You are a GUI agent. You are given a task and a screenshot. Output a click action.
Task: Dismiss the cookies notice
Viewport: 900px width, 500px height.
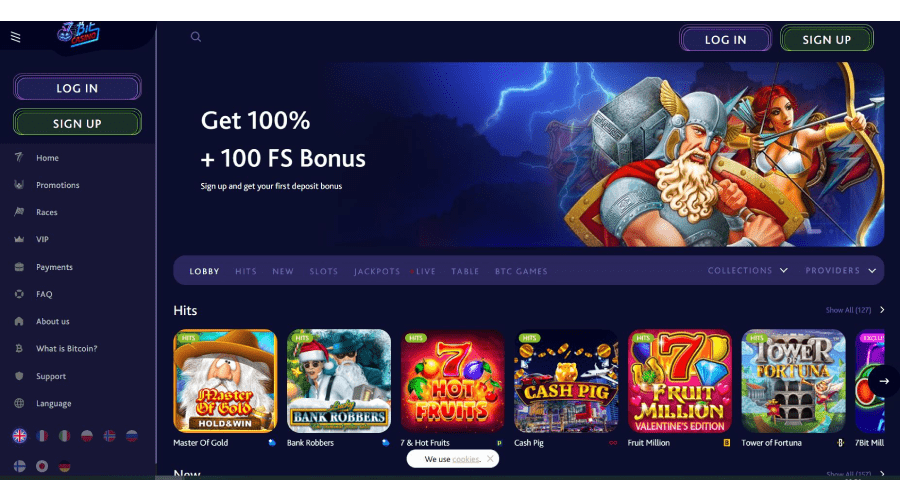pos(490,459)
